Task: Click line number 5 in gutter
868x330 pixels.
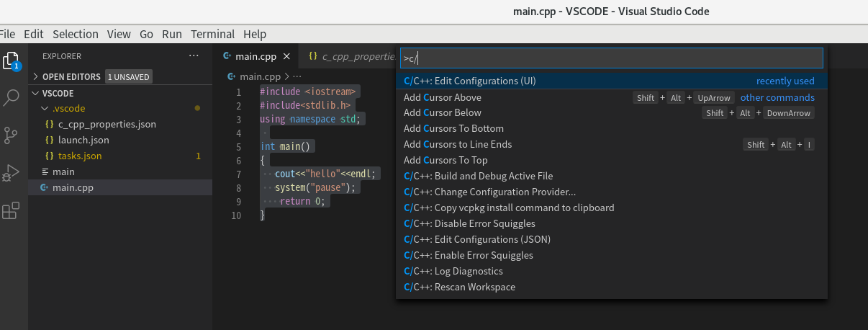Action: (x=238, y=147)
